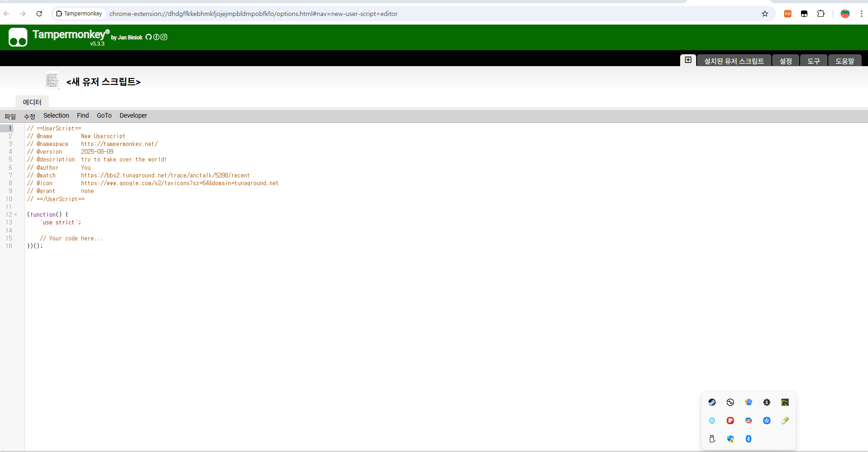Screen dimensions: 868x452
Task: Click the Bluetooth tray icon
Action: click(x=748, y=439)
